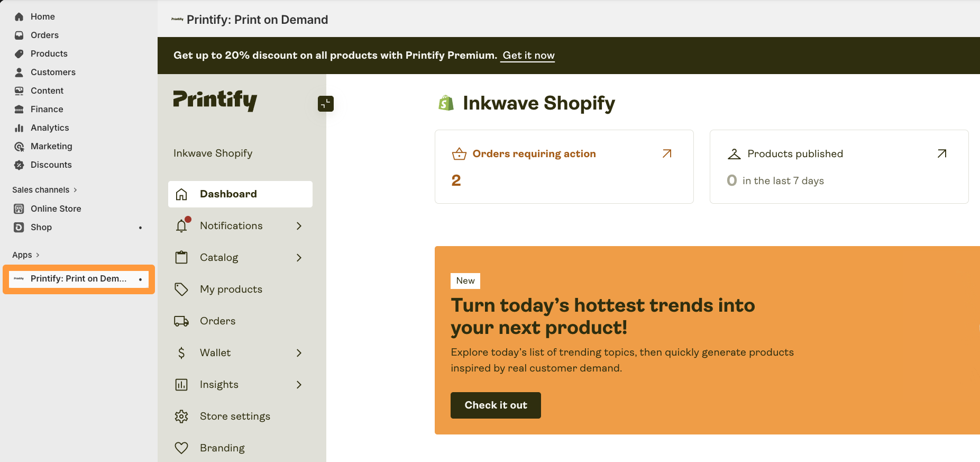Go to Products in Shopify admin

coord(49,54)
